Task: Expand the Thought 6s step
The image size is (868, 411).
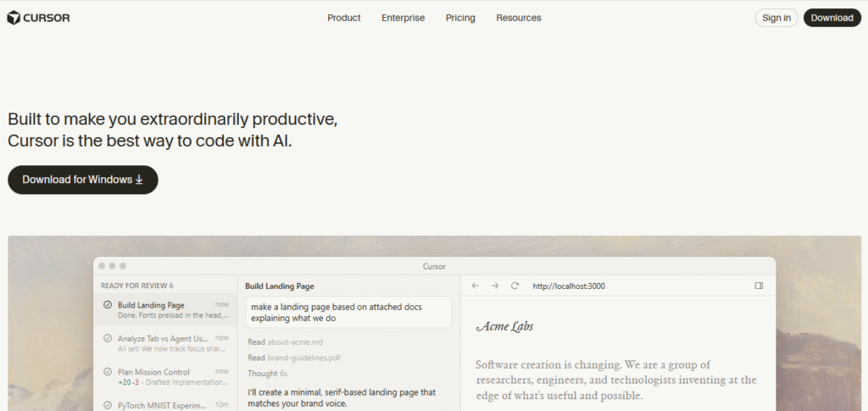Action: [x=267, y=374]
